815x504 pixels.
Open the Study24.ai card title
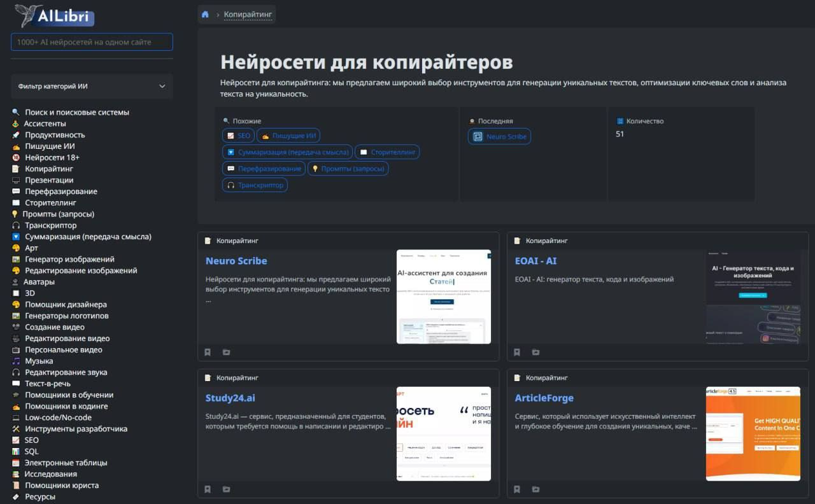(230, 398)
